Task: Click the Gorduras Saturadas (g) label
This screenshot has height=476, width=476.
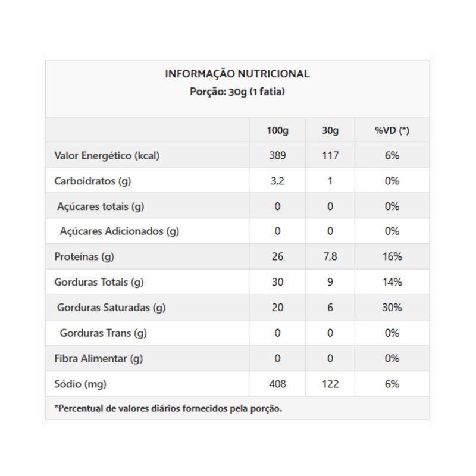Action: click(x=111, y=308)
